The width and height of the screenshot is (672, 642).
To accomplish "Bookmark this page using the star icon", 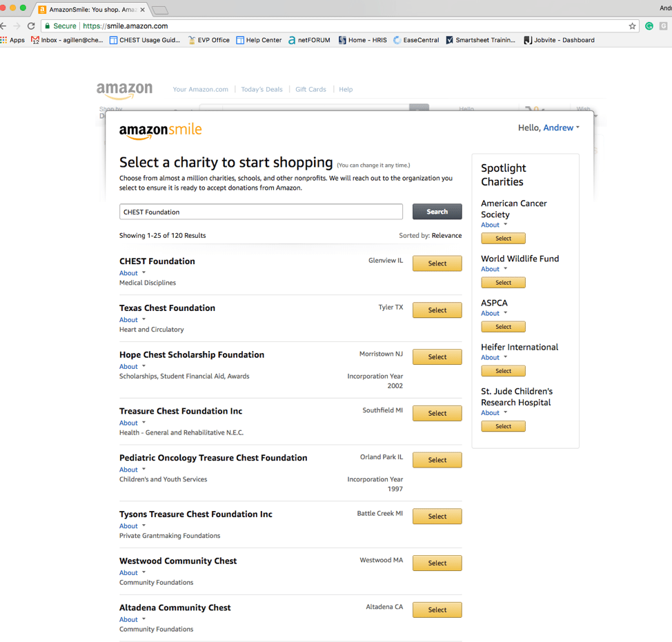I will (x=632, y=25).
